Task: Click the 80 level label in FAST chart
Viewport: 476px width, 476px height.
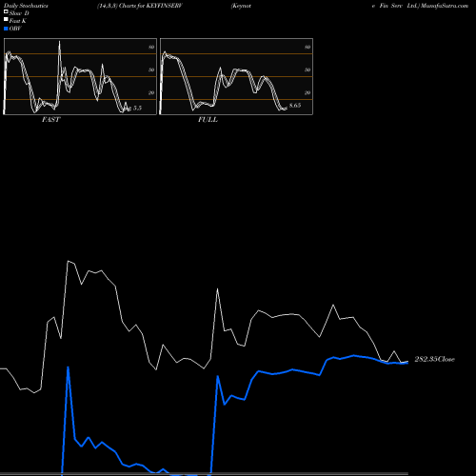Action: [151, 47]
